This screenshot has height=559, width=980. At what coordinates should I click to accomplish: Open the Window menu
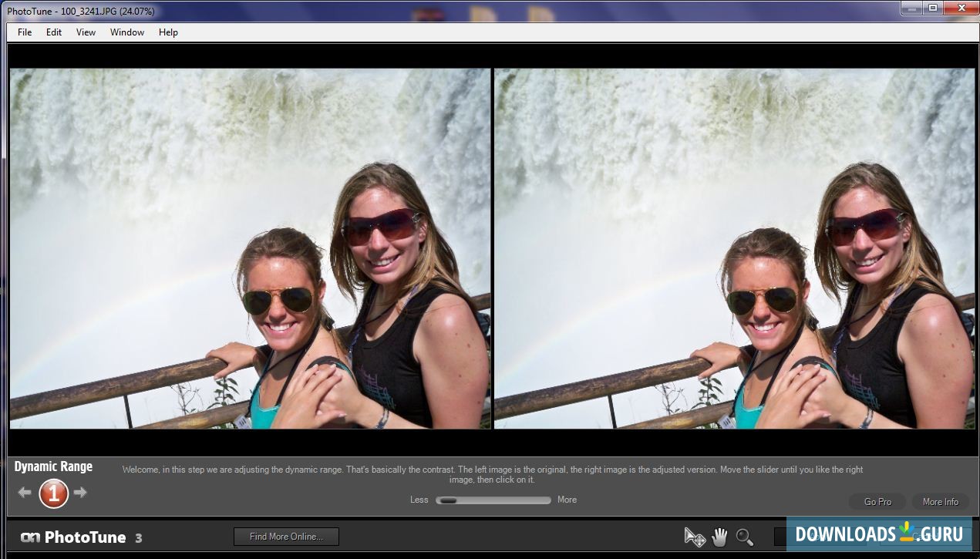click(127, 32)
